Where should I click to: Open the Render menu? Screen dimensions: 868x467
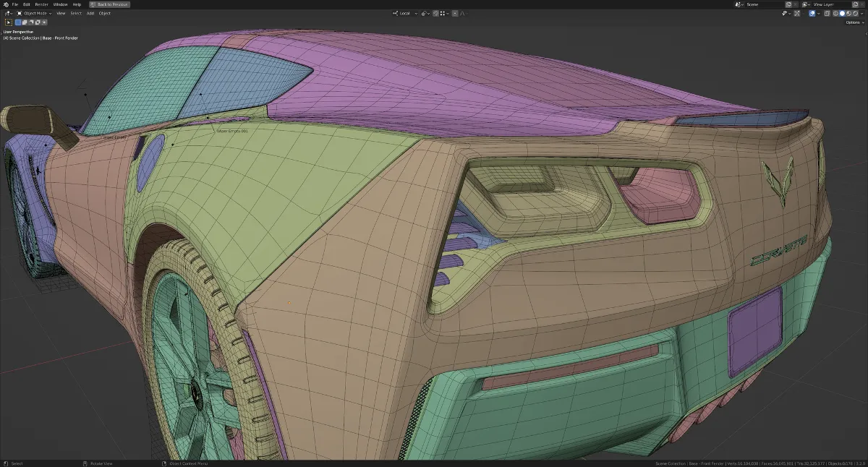(x=41, y=4)
